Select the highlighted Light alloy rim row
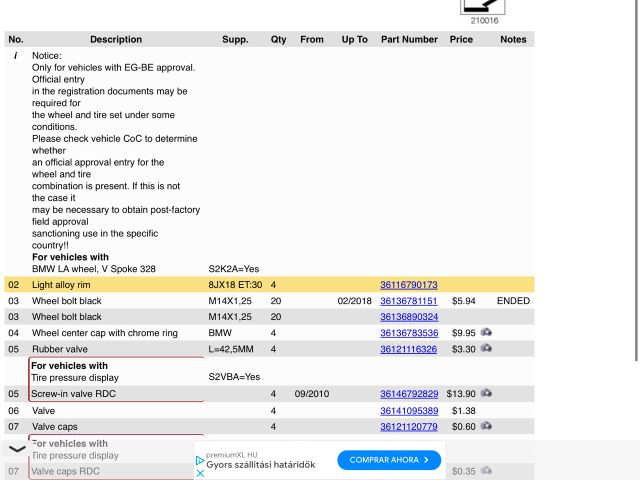This screenshot has height=480, width=640. tap(120, 285)
